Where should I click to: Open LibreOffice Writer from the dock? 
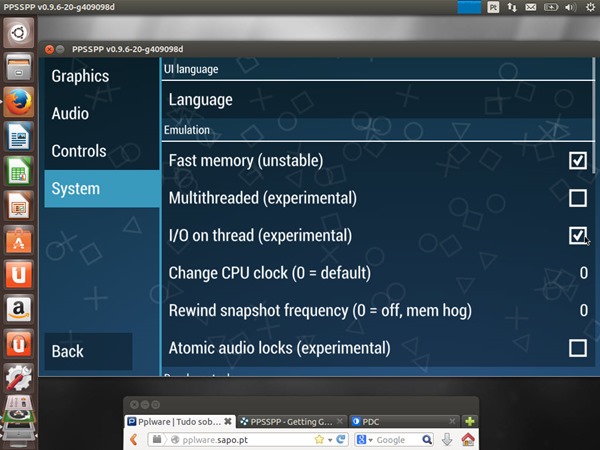point(18,136)
